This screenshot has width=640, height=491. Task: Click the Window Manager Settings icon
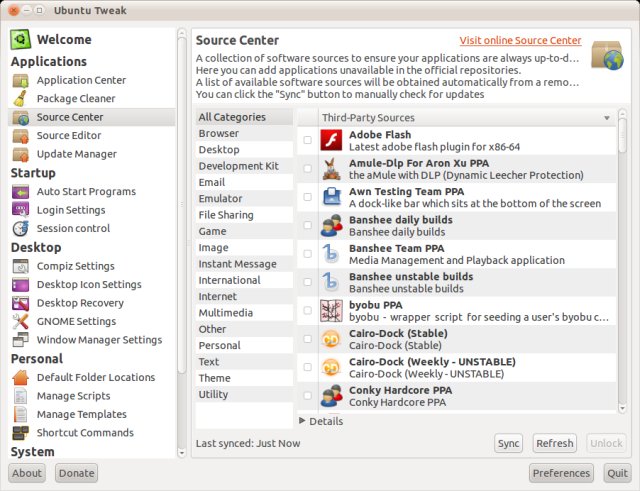pos(20,340)
